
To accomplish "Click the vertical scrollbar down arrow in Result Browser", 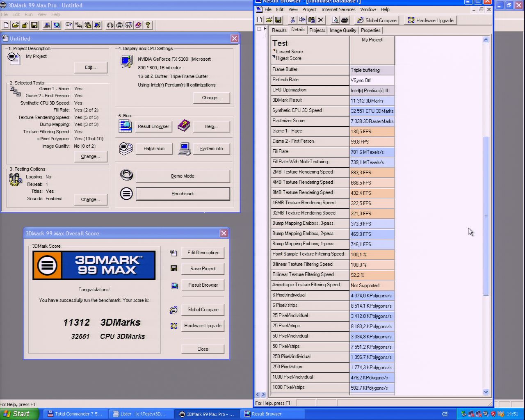I will coord(486,392).
